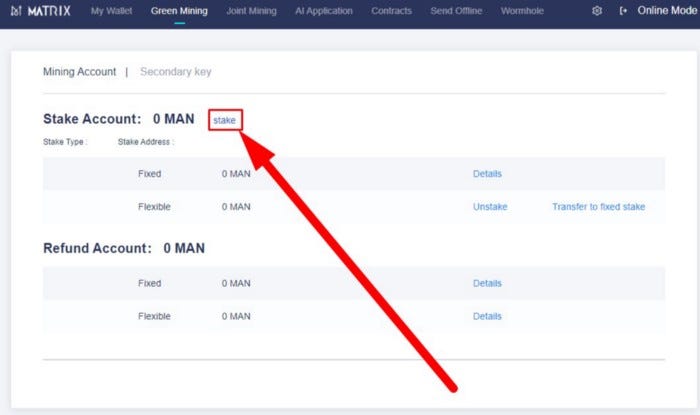
Task: Click the Refund Account: 0 MAN heading
Action: pyautogui.click(x=124, y=248)
